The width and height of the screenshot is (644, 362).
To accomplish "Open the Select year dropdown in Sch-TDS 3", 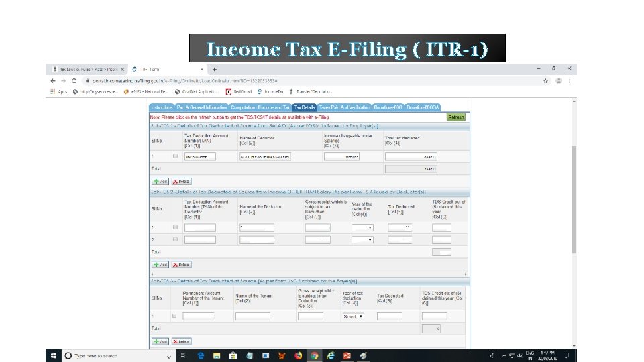I will click(x=353, y=316).
